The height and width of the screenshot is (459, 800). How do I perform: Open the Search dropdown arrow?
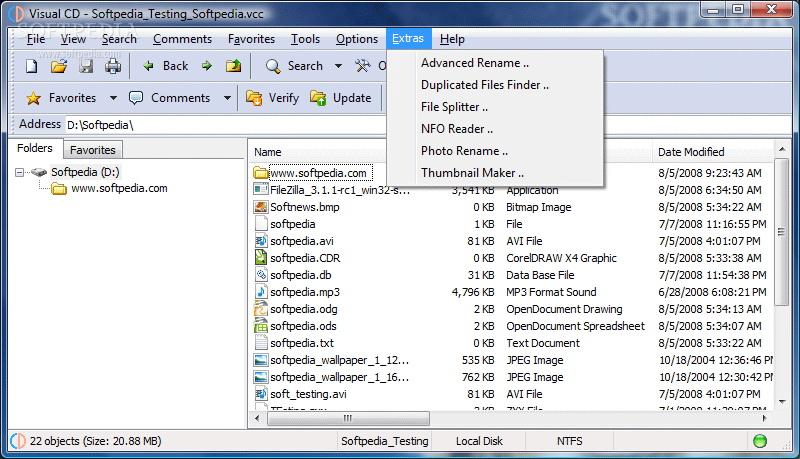pyautogui.click(x=338, y=66)
